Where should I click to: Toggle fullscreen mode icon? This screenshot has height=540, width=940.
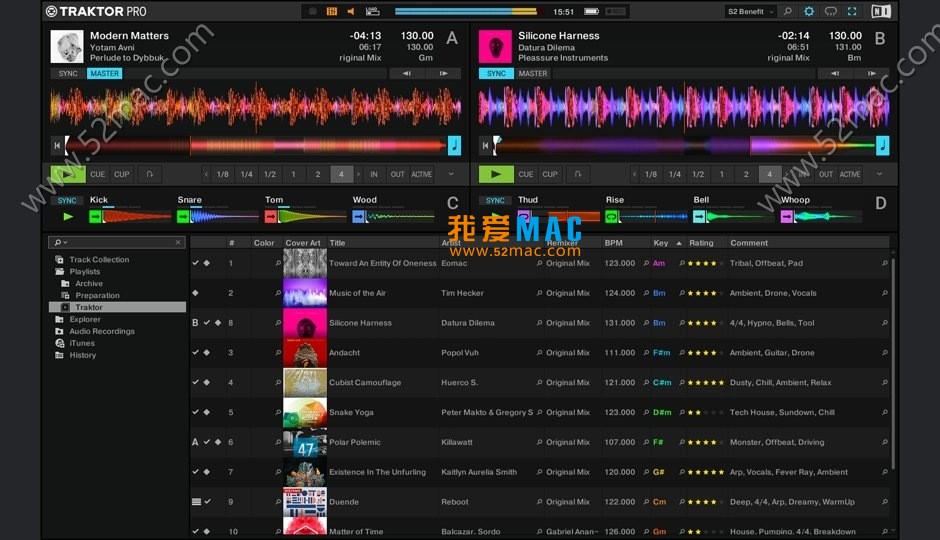tap(852, 11)
